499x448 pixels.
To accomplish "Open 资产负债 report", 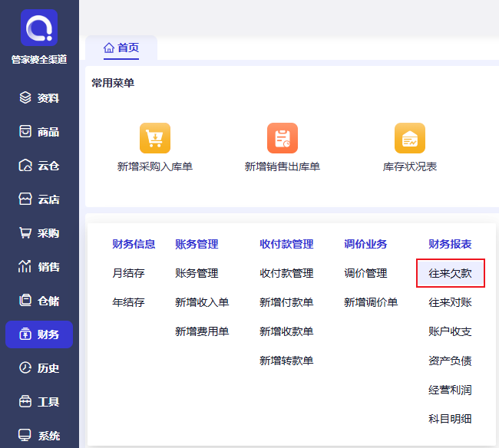I will click(x=450, y=361).
